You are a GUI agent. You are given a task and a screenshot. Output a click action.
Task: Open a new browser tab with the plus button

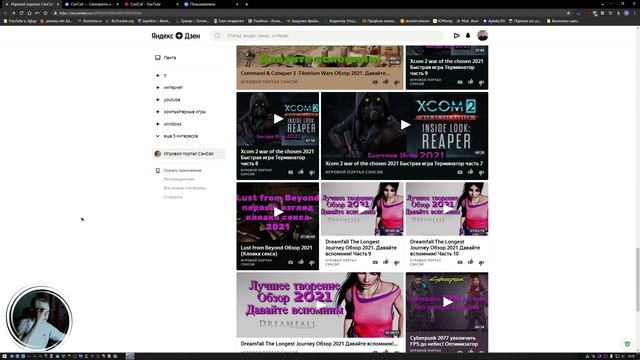pyautogui.click(x=247, y=4)
